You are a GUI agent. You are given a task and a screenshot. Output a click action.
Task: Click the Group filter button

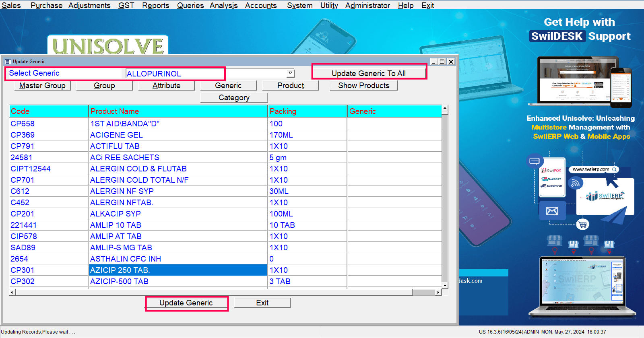pos(104,86)
